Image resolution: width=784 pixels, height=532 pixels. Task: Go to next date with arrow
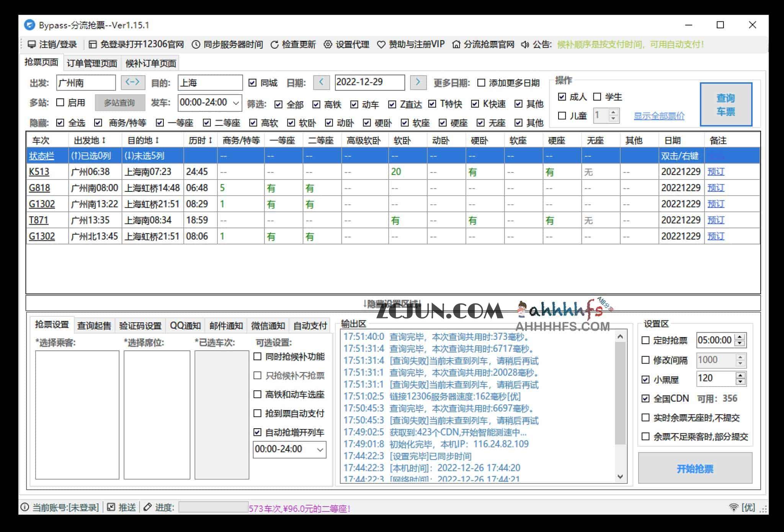418,82
